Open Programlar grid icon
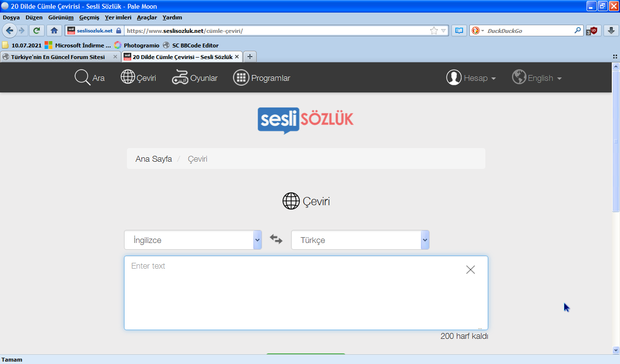Viewport: 620px width, 364px height. 241,77
